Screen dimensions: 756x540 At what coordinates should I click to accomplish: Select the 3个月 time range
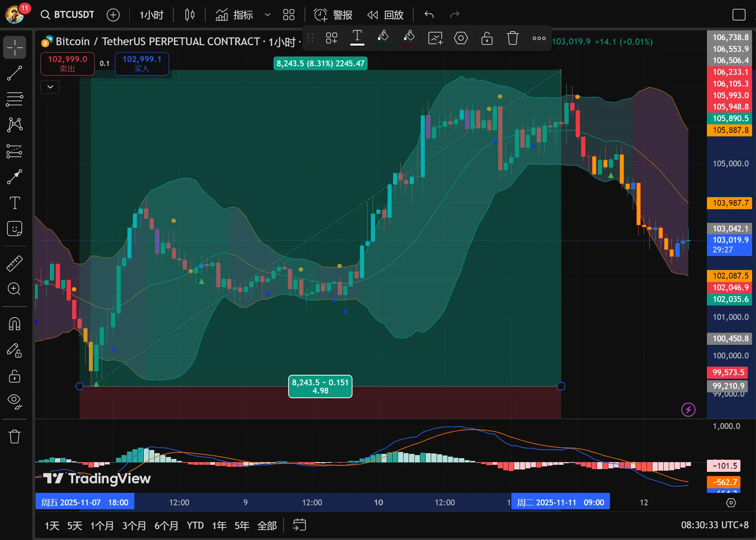pos(134,526)
